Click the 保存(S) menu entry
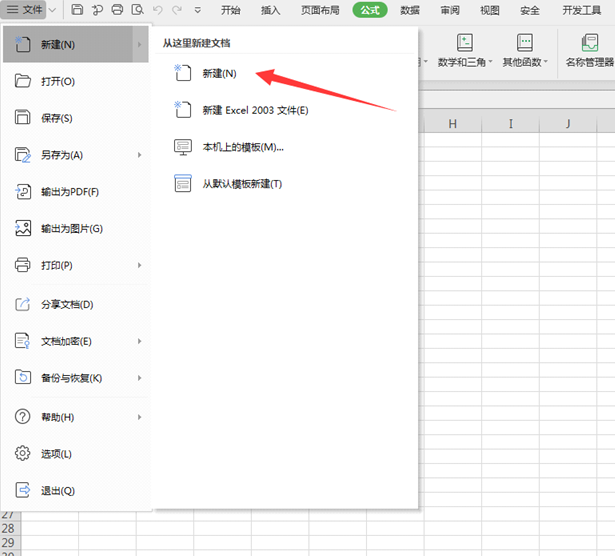 click(75, 118)
